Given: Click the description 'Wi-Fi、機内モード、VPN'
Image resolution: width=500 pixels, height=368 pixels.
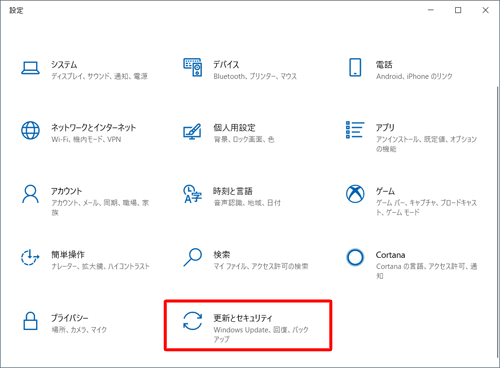Looking at the screenshot, I should [x=86, y=139].
